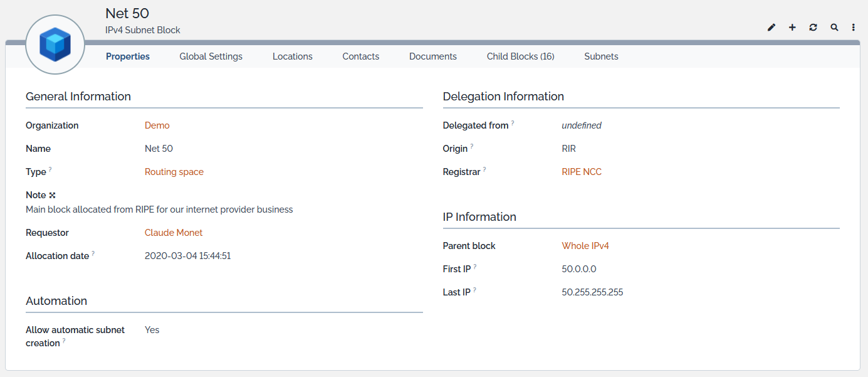Click help mark beside Allocation date
The height and width of the screenshot is (377, 868).
click(93, 254)
